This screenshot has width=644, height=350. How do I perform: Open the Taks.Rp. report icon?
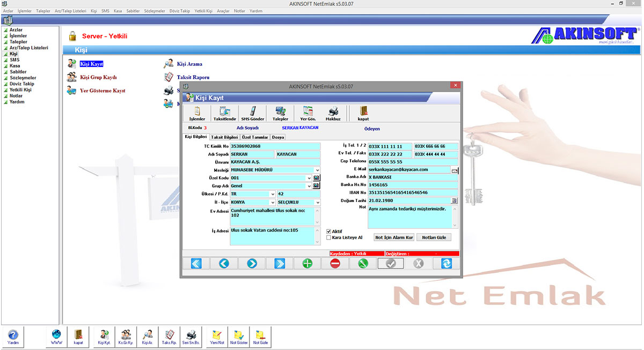point(169,336)
